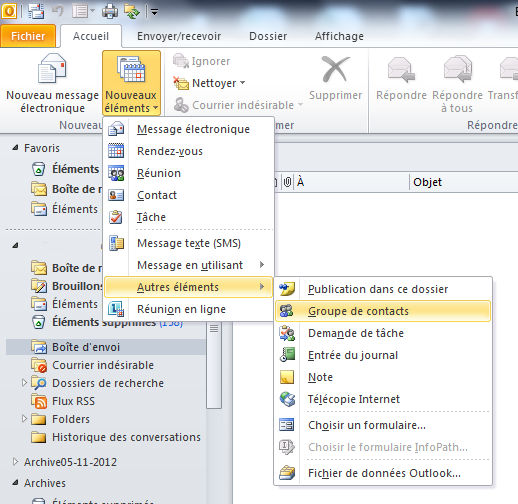Choose Rendez-vous from the menu
Screen dimensions: 518x504
(x=189, y=151)
